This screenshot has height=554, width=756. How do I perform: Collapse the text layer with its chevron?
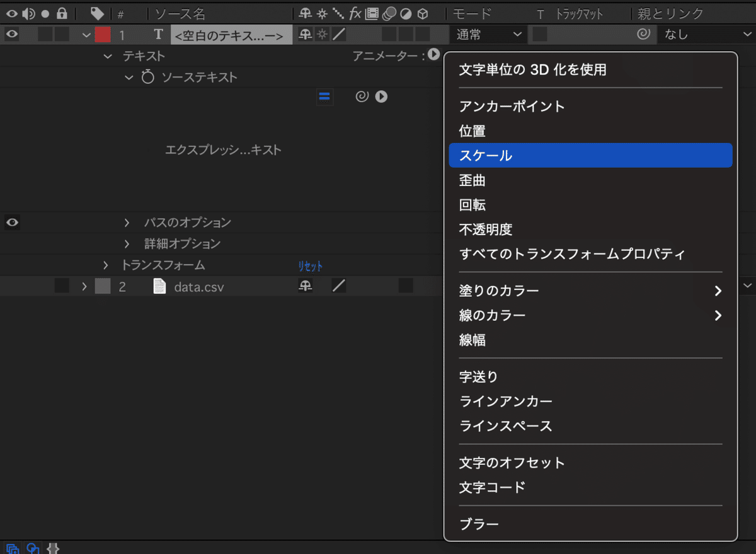tap(86, 35)
